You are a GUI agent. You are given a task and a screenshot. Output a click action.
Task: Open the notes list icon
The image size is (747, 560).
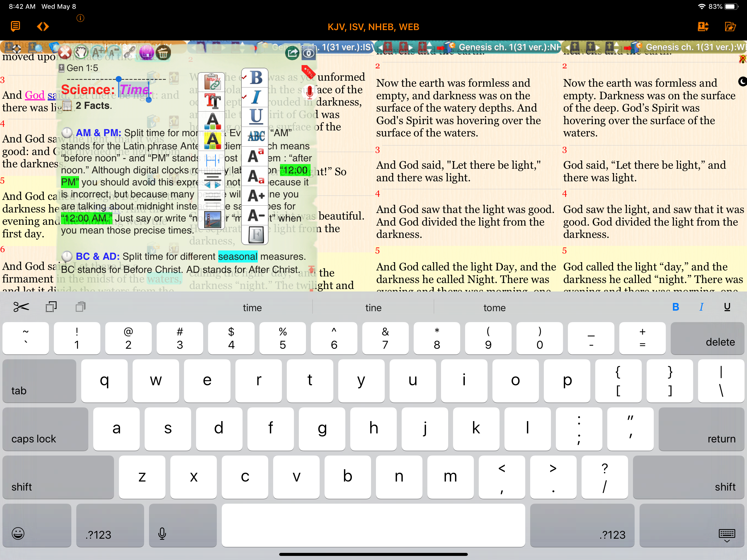click(15, 26)
